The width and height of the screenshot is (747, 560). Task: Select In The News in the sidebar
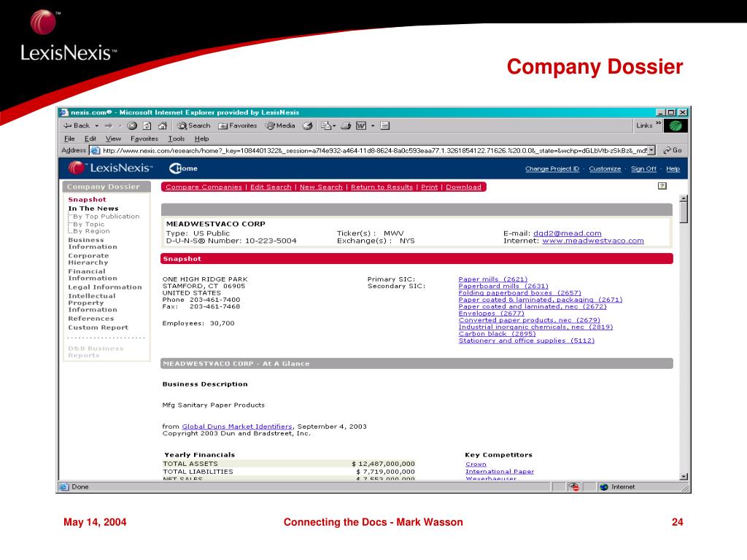tap(93, 209)
